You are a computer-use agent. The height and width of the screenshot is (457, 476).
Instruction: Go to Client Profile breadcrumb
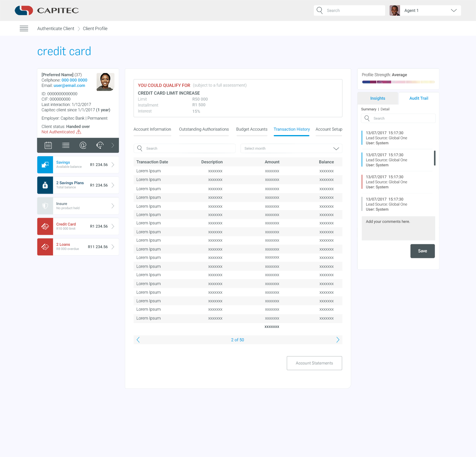tap(95, 29)
